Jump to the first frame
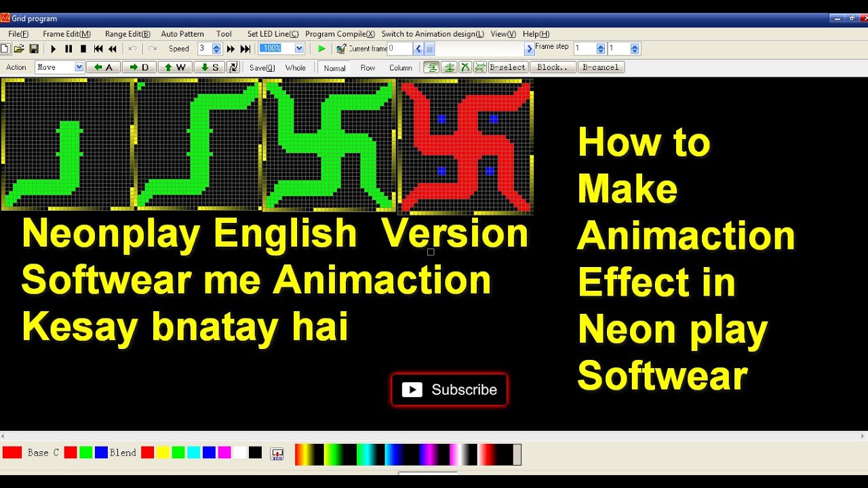The width and height of the screenshot is (868, 488). 98,49
